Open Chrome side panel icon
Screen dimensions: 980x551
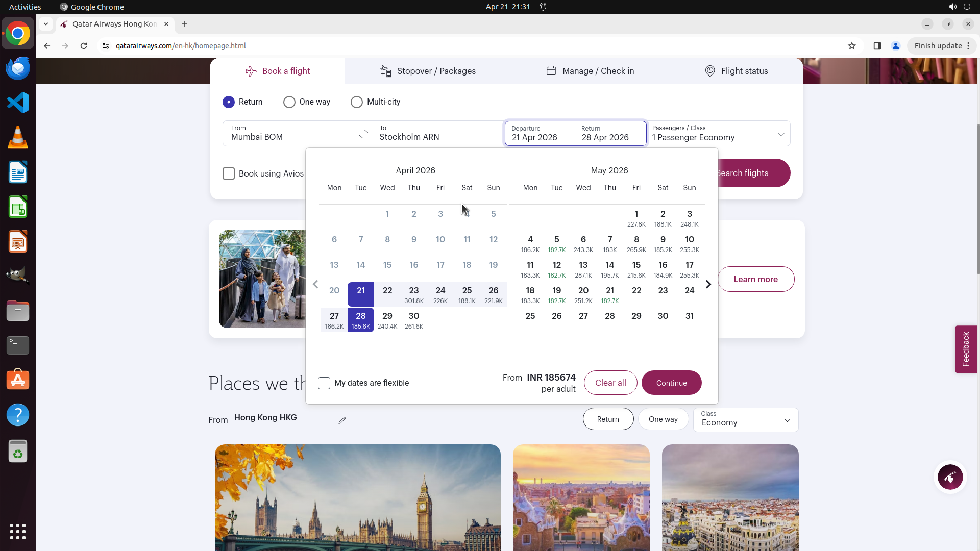pyautogui.click(x=877, y=46)
